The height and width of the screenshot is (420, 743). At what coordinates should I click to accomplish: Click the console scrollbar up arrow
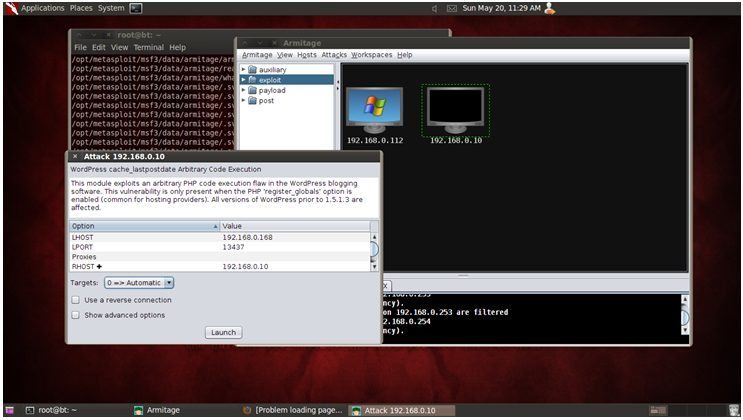pyautogui.click(x=684, y=299)
